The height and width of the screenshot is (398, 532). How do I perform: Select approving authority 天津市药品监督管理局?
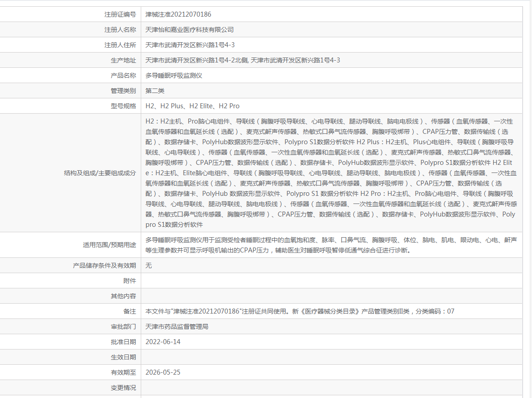coord(177,327)
